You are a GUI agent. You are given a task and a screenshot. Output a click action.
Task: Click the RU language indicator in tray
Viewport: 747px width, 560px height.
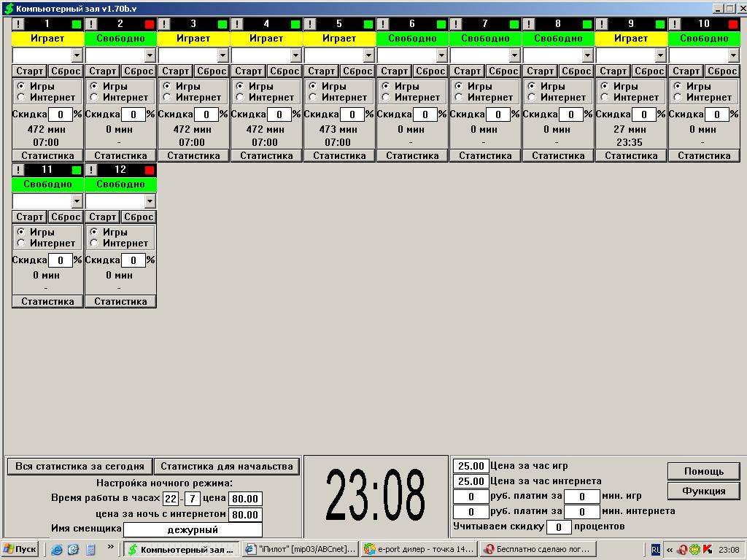pyautogui.click(x=655, y=549)
